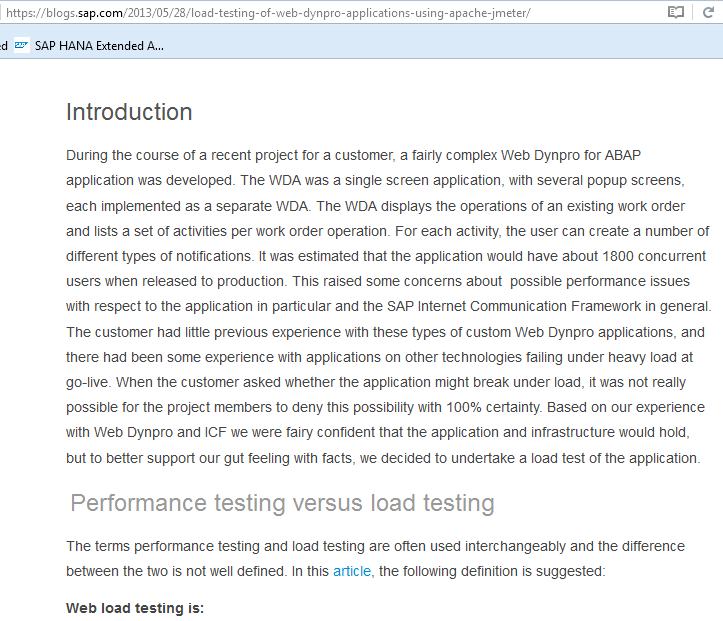Open the SAP HANA Extended A... bookmark
This screenshot has height=621, width=723.
click(x=98, y=46)
